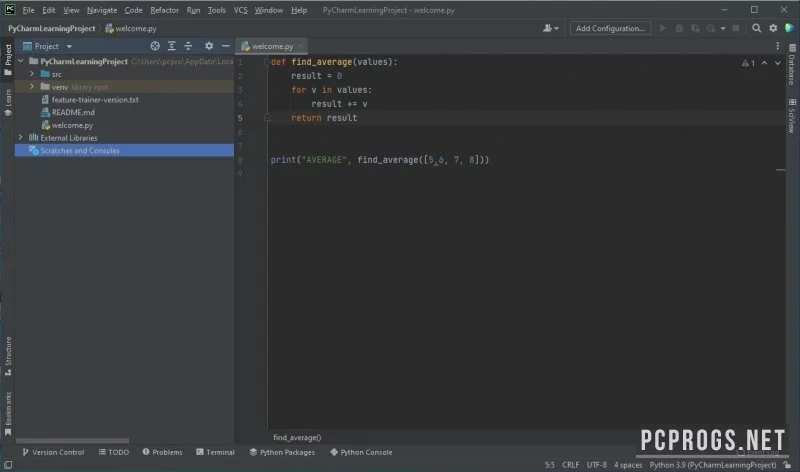Toggle the Bookmarks tool window stripe button
The height and width of the screenshot is (472, 800).
click(8, 413)
